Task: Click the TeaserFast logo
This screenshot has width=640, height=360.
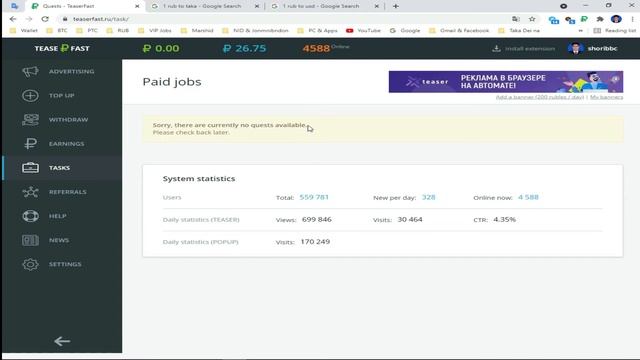Action: click(x=62, y=48)
